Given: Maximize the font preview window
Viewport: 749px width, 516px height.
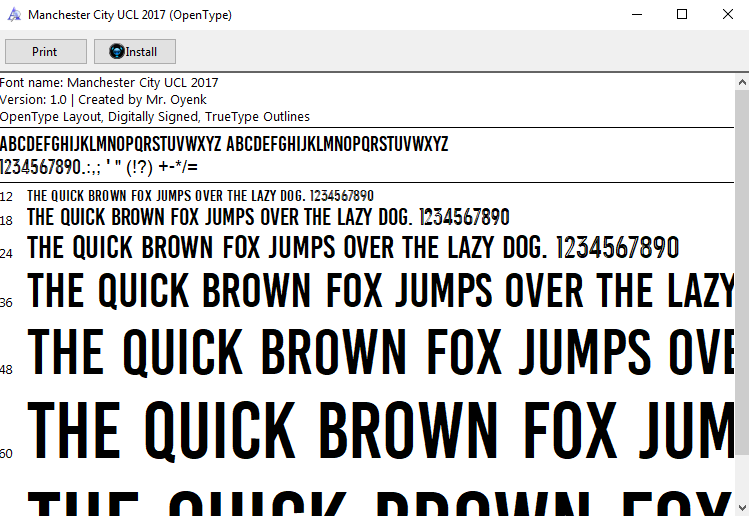Looking at the screenshot, I should (682, 15).
